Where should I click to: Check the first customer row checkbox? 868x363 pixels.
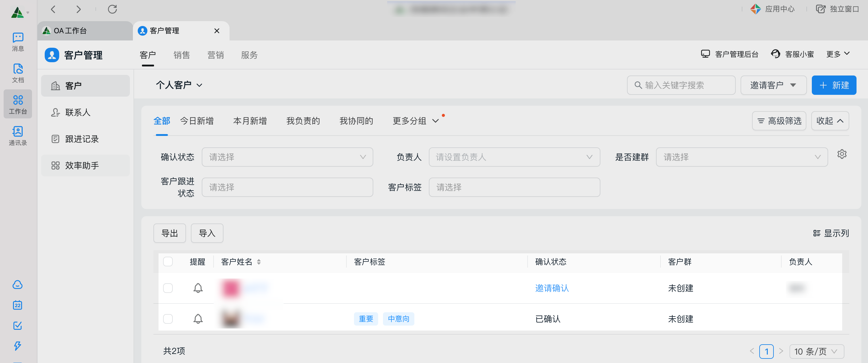click(168, 288)
